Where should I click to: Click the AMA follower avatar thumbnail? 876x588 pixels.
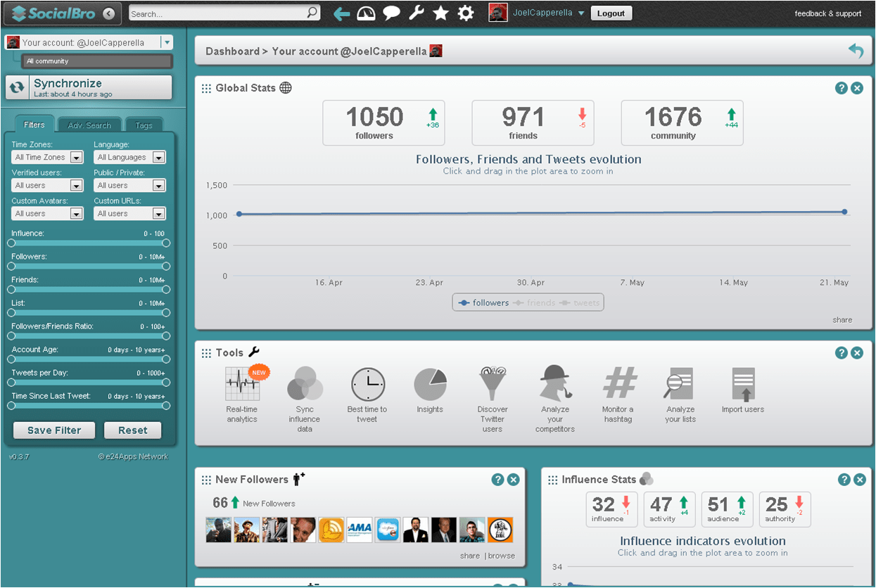click(360, 530)
